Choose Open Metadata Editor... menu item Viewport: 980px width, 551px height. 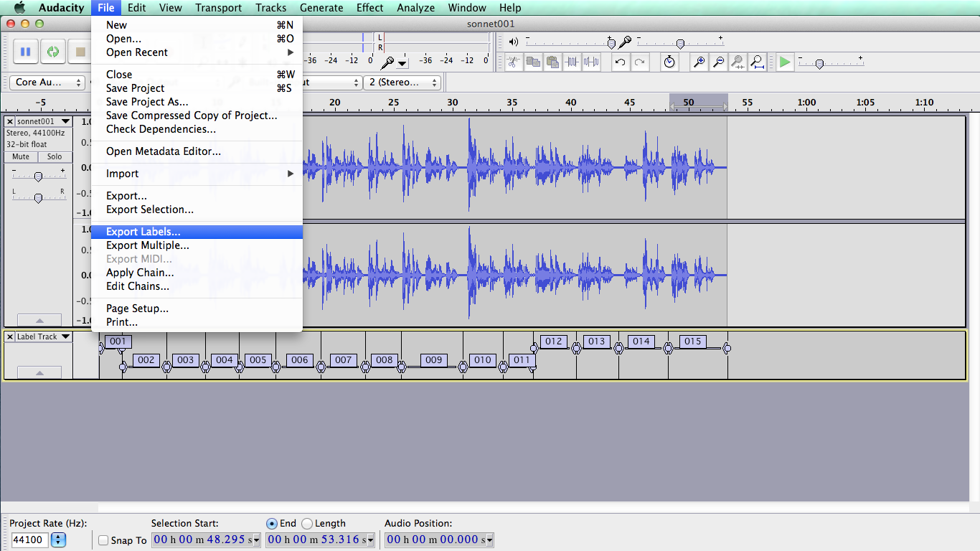[x=197, y=151]
